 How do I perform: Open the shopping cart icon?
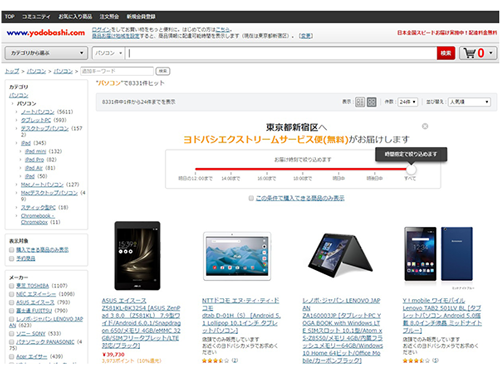(x=470, y=53)
